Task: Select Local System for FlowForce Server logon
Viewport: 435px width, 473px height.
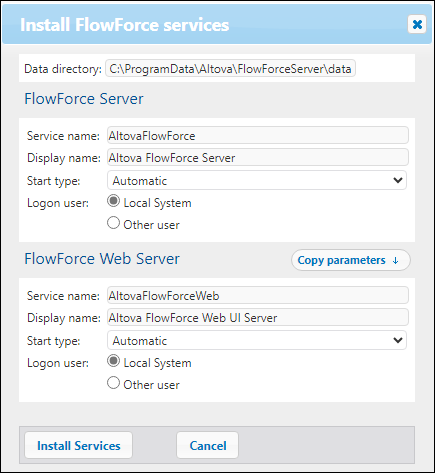Action: point(113,201)
